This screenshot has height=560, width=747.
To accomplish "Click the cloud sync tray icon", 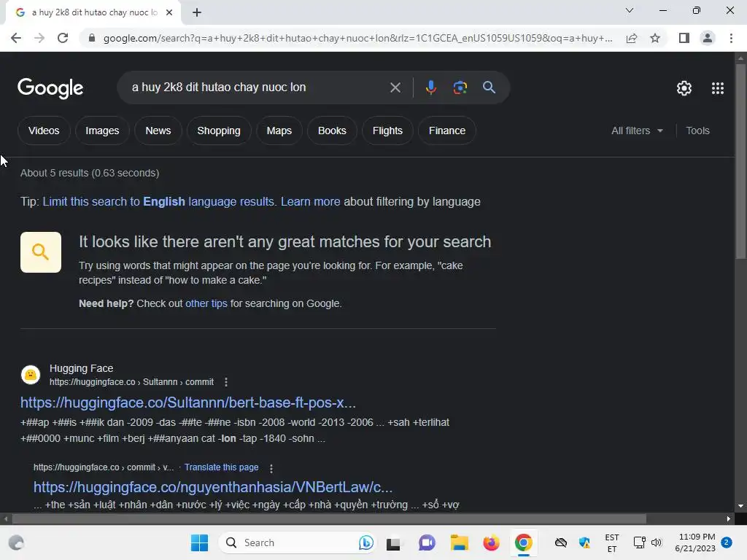I will (x=561, y=542).
